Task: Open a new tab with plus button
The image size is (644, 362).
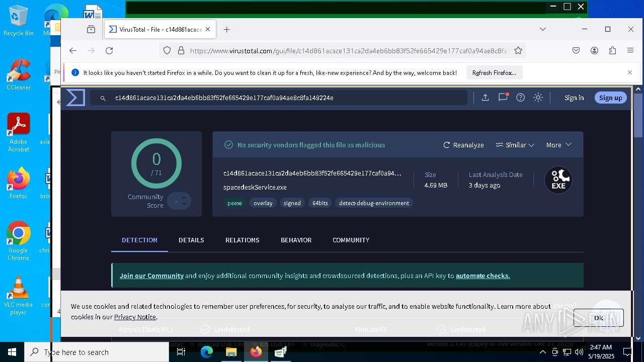Action: (x=227, y=29)
